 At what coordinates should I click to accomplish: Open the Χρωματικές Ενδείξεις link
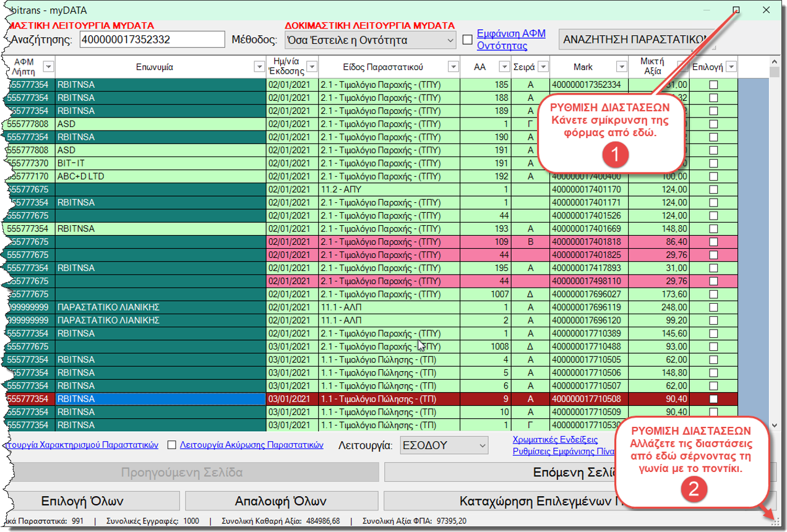[x=555, y=439]
